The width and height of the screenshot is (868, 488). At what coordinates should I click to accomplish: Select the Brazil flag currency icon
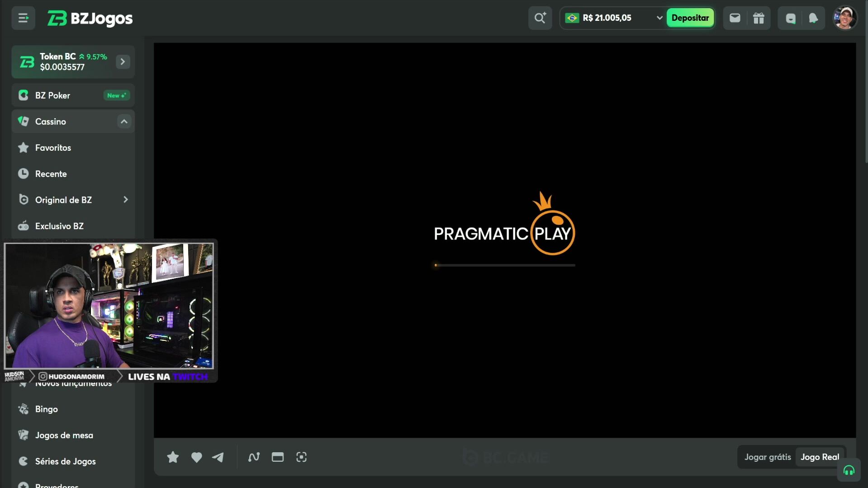(x=572, y=18)
